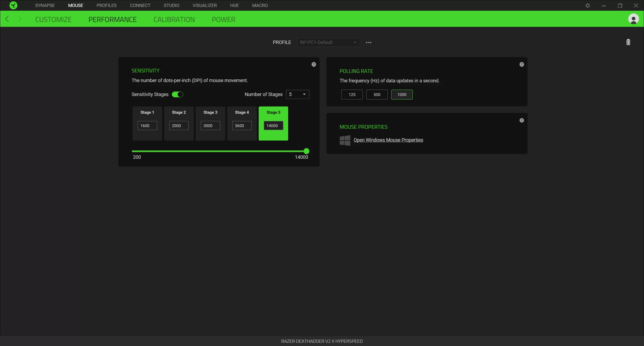Activate Stage 5 sensitivity card
Screen dimensions: 644x346
tap(273, 123)
